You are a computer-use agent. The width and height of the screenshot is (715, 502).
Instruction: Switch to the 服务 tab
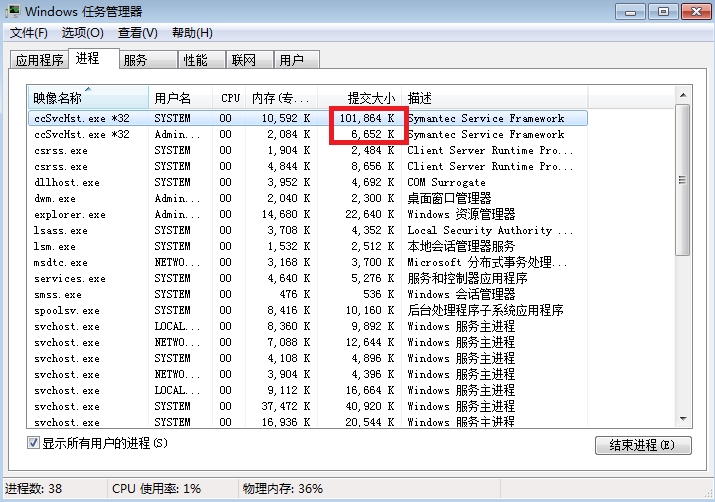tap(135, 60)
